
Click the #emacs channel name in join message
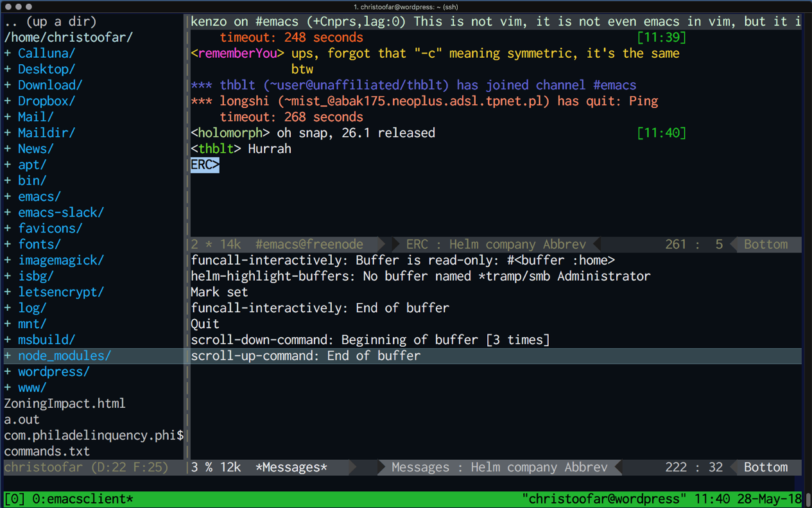coord(614,85)
